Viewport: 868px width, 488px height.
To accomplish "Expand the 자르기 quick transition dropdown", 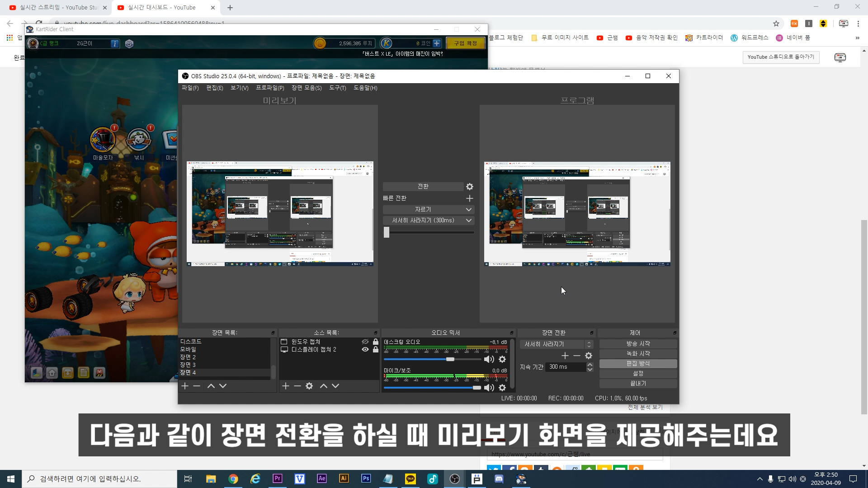I will coord(469,210).
